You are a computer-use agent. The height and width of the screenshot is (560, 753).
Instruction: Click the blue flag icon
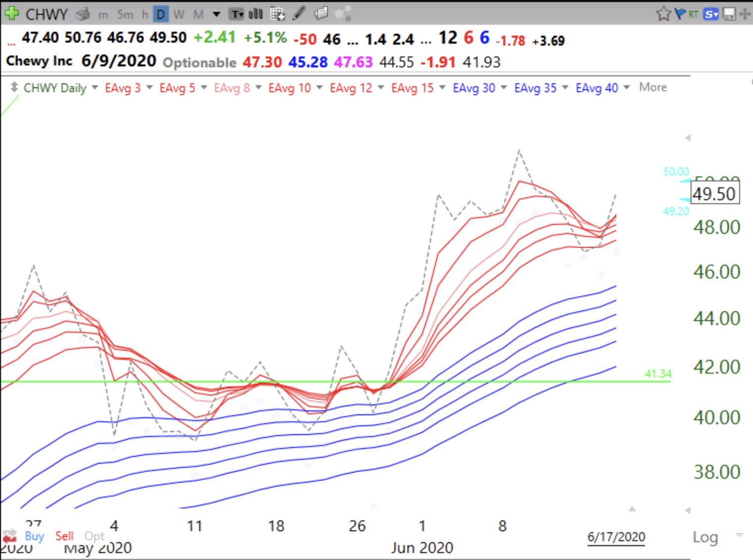680,14
